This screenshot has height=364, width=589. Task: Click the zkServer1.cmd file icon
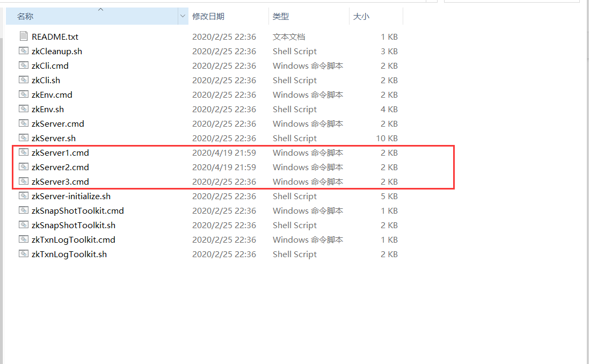coord(23,152)
